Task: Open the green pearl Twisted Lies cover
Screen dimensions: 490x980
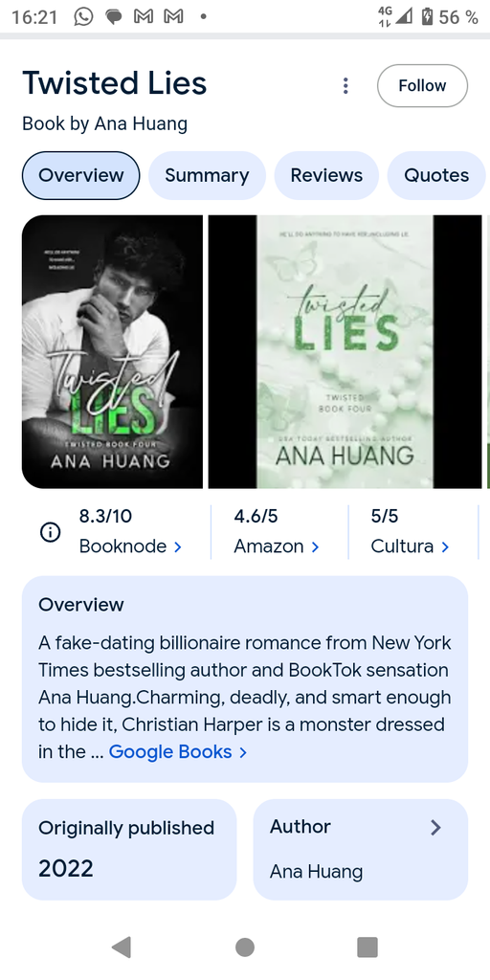Action: [345, 352]
